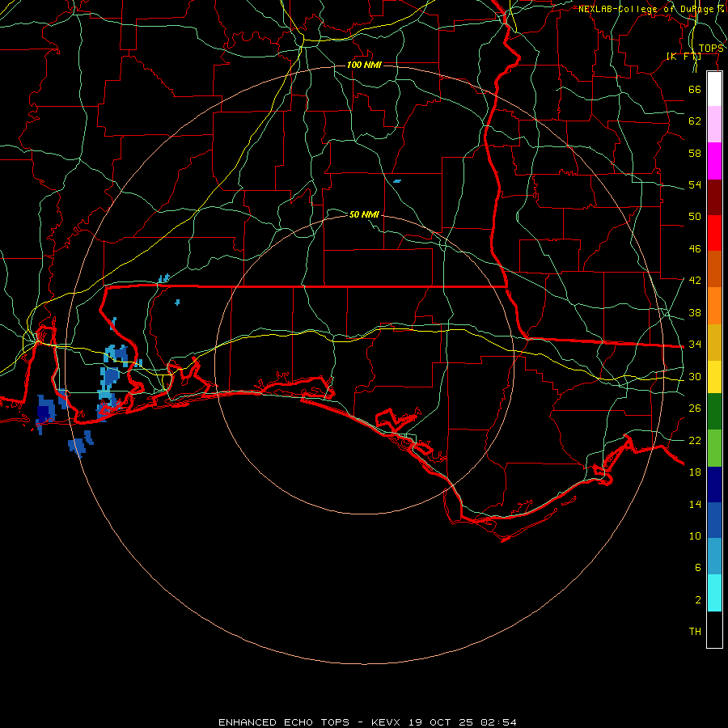728x728 pixels.
Task: Click the dark green 26 kft legend swatch
Action: point(714,412)
